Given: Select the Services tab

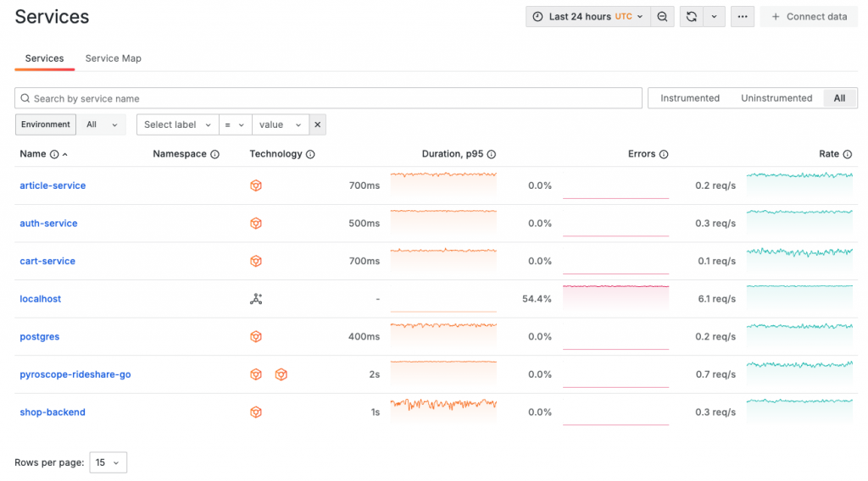Looking at the screenshot, I should coord(44,58).
